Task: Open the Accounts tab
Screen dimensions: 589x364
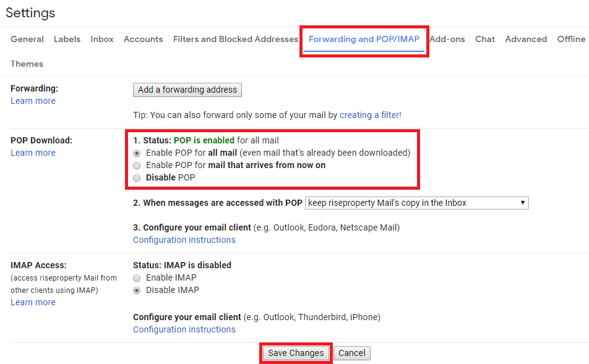Action: click(x=143, y=39)
